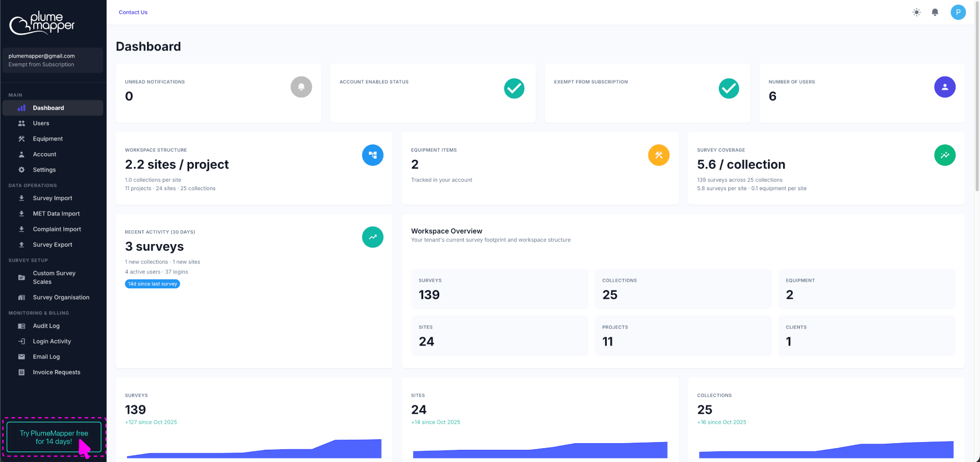Click the plumemapper@gmail.com account box

point(53,60)
